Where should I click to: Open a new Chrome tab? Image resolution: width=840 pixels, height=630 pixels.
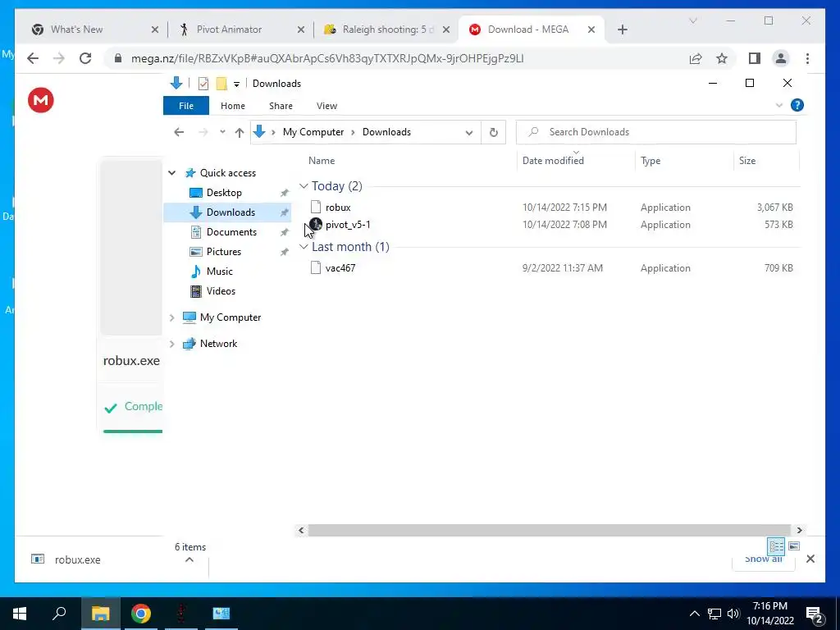(622, 30)
